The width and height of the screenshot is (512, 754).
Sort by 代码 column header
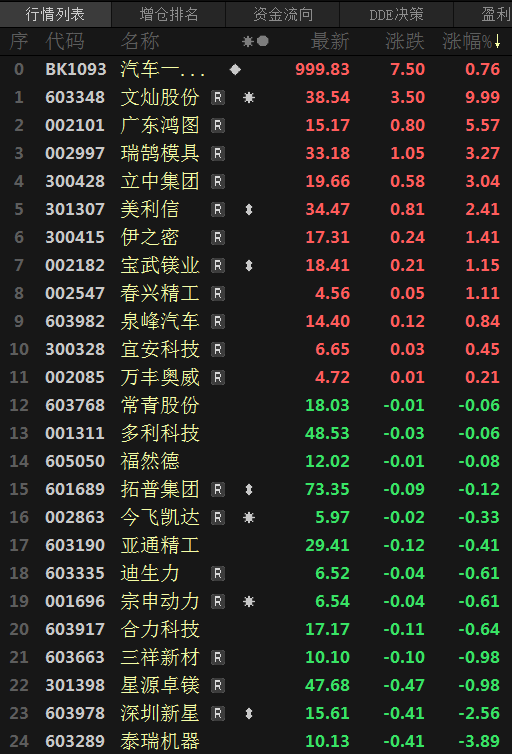pyautogui.click(x=65, y=41)
